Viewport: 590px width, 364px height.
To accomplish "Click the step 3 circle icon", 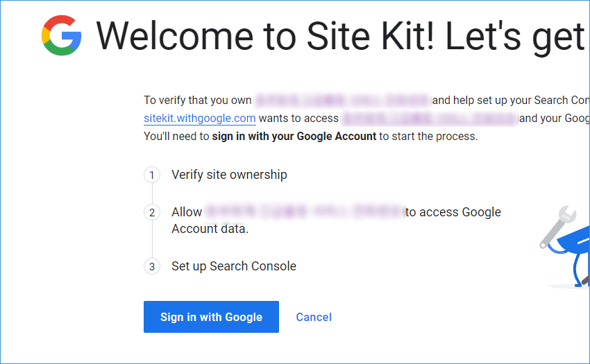I will tap(152, 267).
